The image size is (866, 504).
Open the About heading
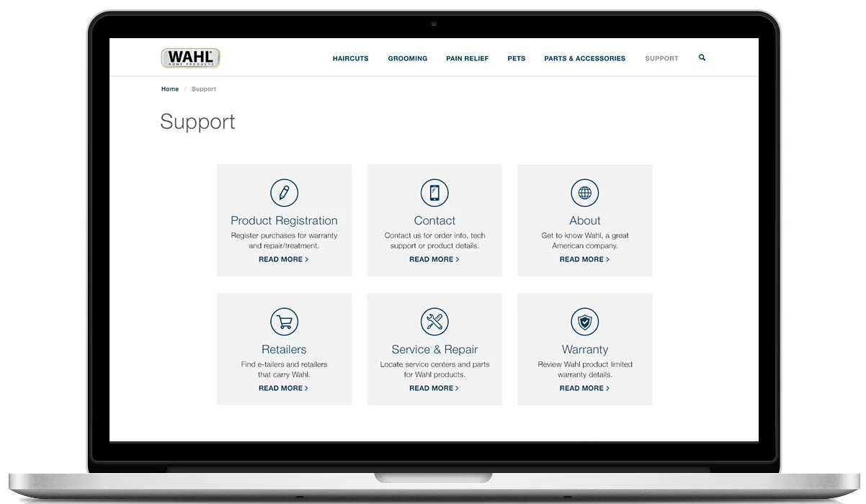pyautogui.click(x=585, y=221)
